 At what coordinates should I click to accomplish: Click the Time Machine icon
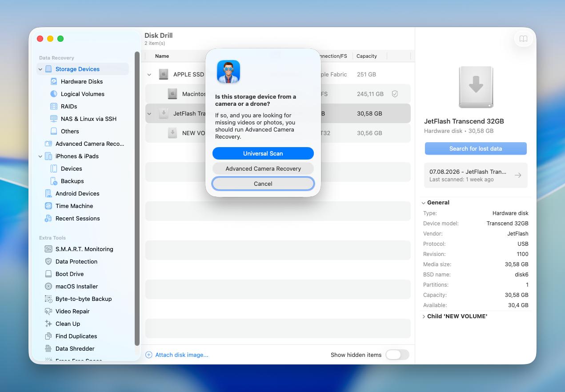pos(48,206)
